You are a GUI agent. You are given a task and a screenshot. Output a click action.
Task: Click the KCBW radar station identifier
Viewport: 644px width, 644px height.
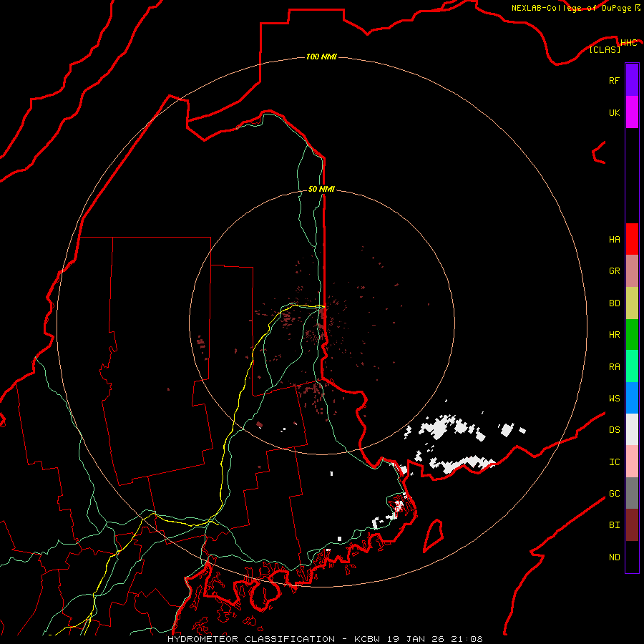pos(367,639)
